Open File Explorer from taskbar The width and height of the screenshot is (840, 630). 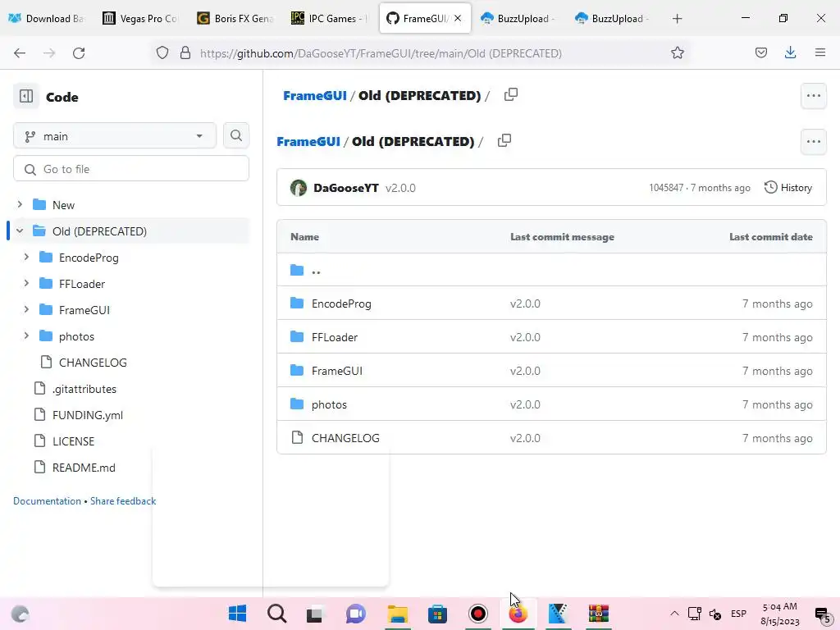pyautogui.click(x=398, y=614)
